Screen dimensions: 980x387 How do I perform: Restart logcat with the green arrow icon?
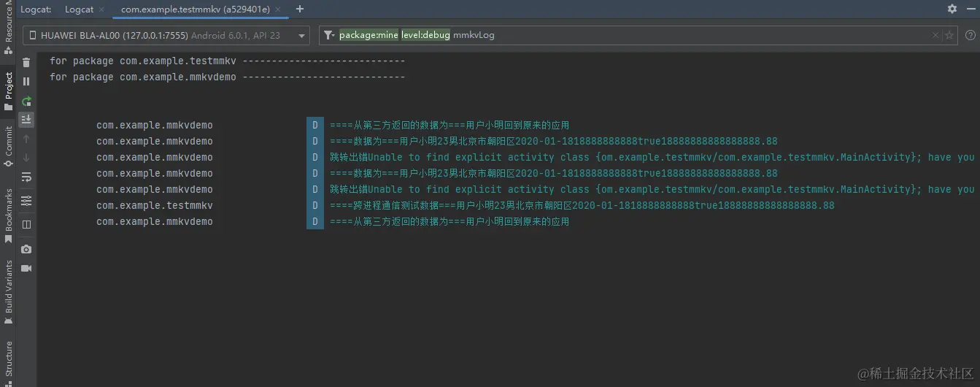click(x=26, y=101)
